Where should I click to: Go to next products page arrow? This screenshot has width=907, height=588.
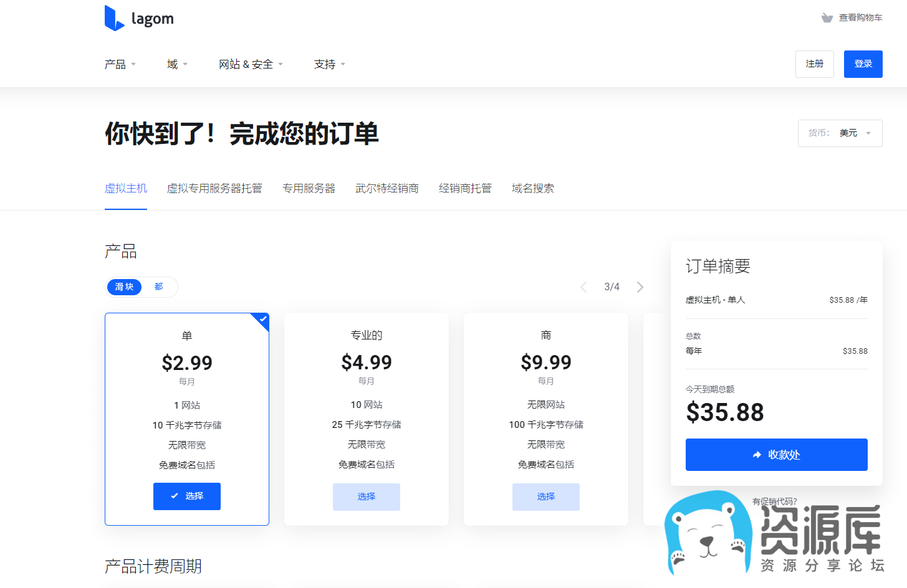(x=640, y=287)
